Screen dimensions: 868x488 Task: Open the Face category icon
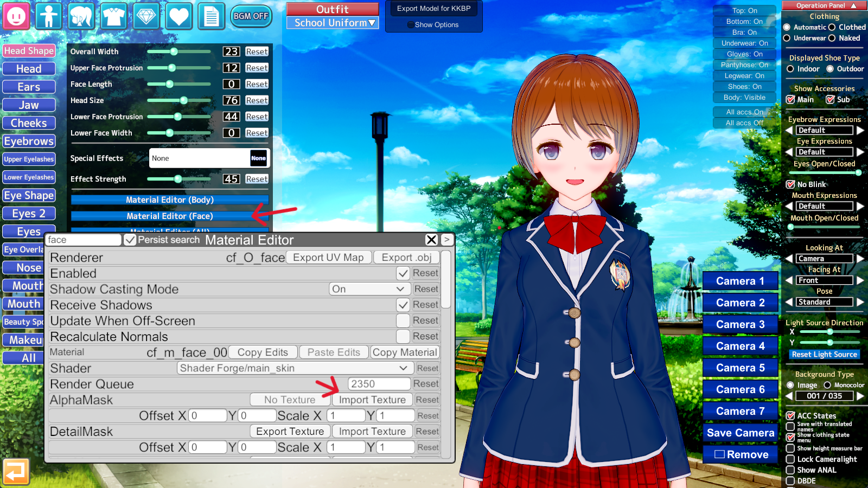(16, 16)
